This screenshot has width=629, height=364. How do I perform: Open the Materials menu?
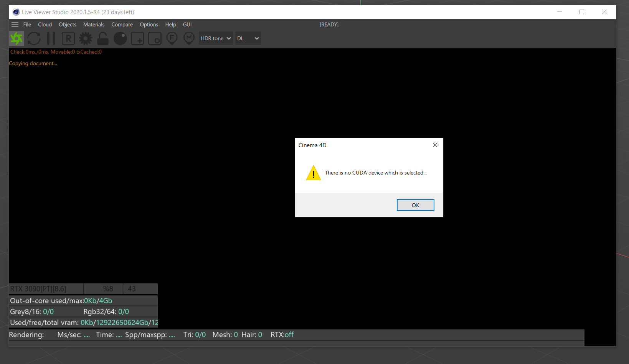94,25
